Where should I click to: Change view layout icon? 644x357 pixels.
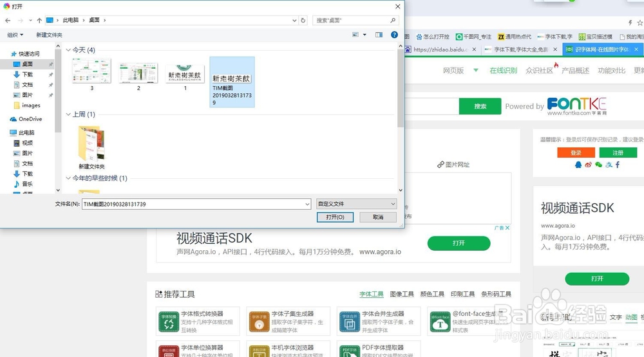click(x=355, y=35)
